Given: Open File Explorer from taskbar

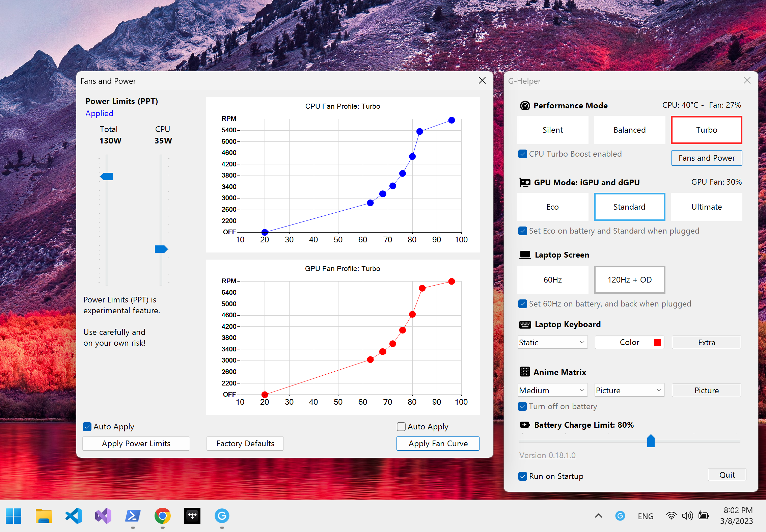Looking at the screenshot, I should pyautogui.click(x=44, y=516).
